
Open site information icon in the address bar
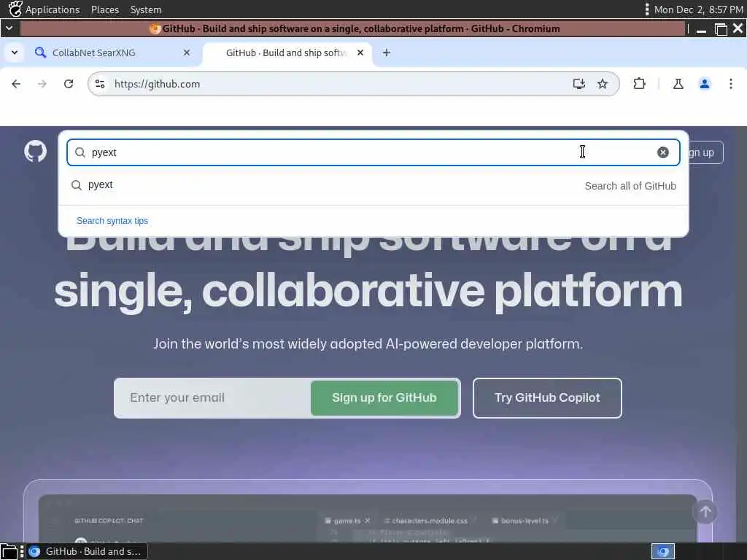coord(100,84)
